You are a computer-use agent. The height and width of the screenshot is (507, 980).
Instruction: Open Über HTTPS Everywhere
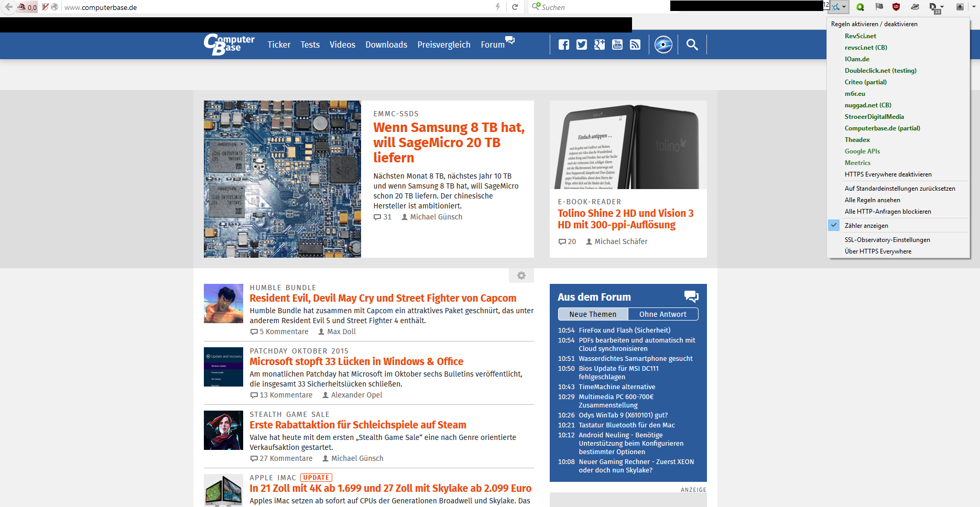[x=898, y=251]
